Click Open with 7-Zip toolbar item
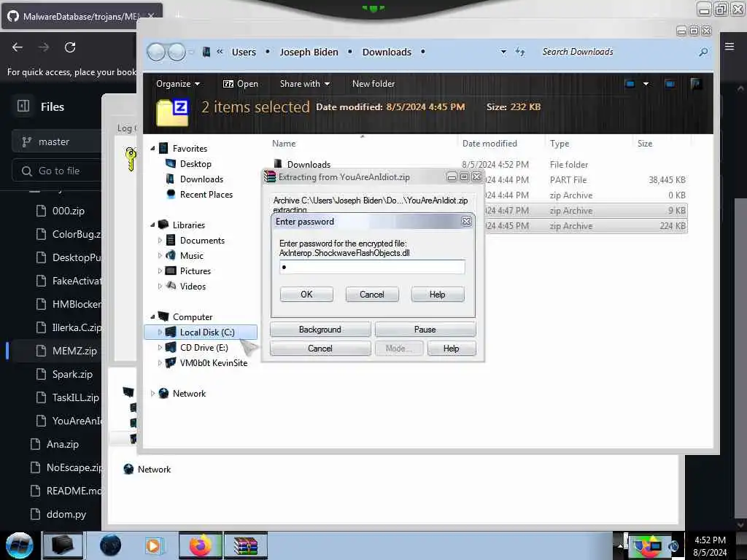Viewport: 747px width, 560px height. 241,84
